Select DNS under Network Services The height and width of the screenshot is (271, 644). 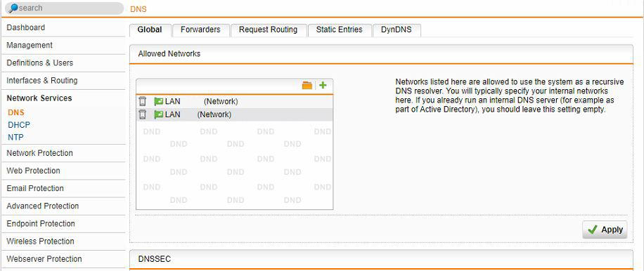coord(16,113)
